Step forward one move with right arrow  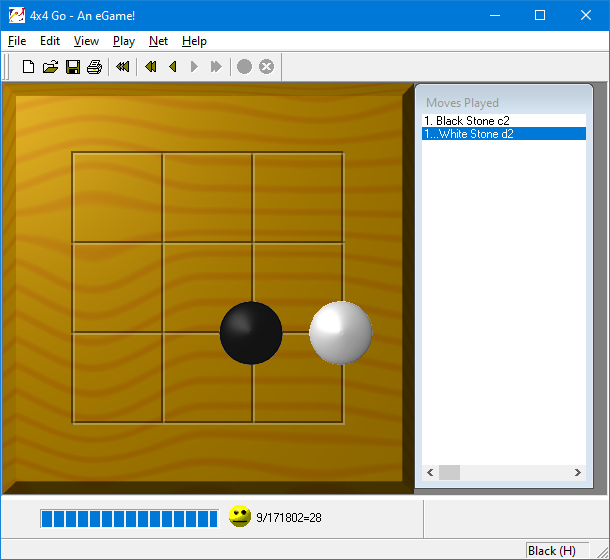(x=194, y=67)
